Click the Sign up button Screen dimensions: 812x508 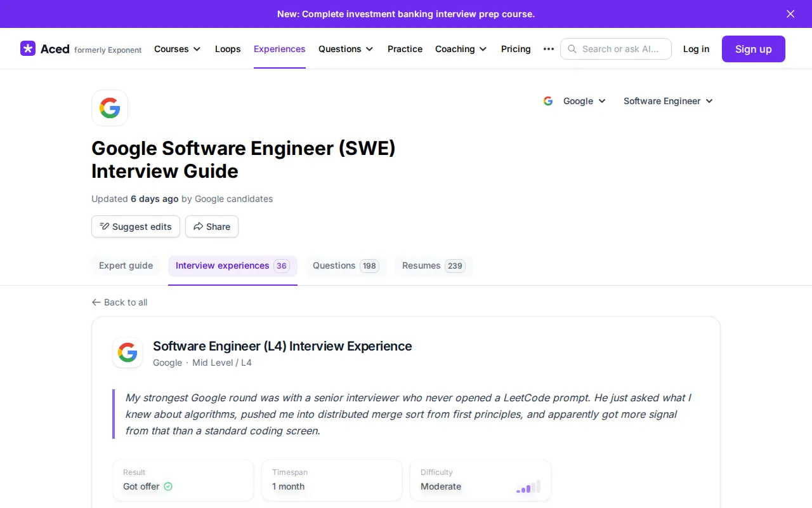pos(754,49)
